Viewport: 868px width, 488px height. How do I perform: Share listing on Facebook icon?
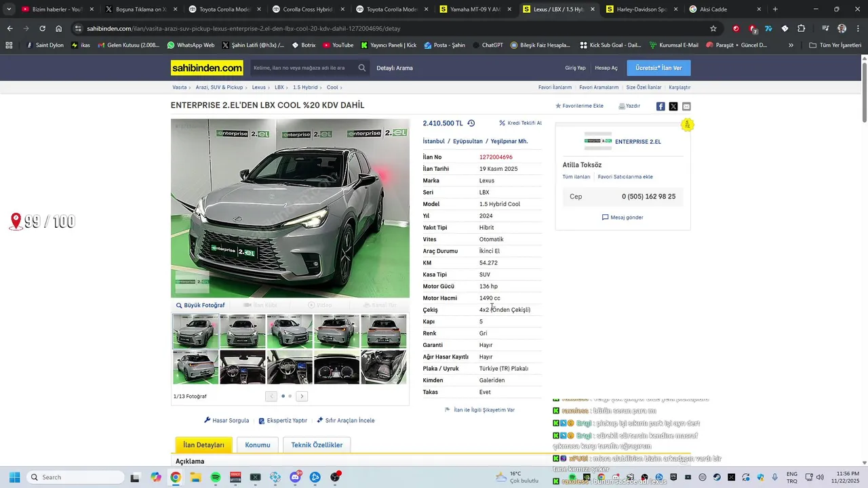[660, 106]
